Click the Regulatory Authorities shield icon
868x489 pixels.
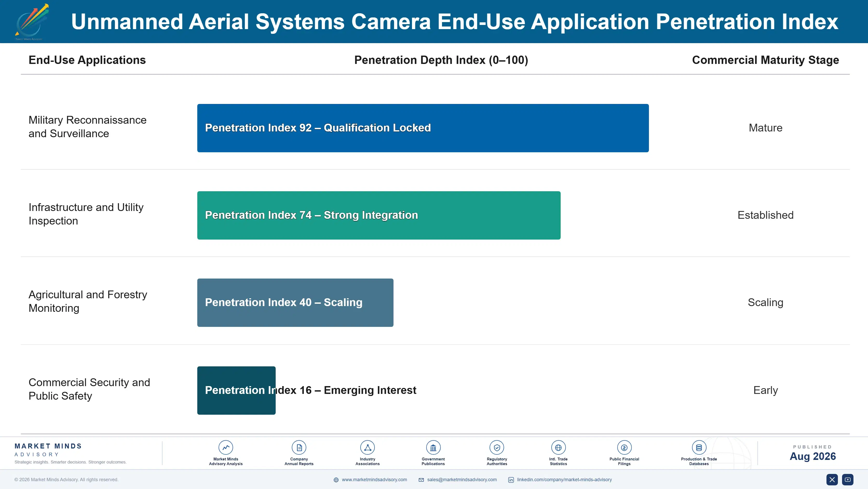click(497, 447)
